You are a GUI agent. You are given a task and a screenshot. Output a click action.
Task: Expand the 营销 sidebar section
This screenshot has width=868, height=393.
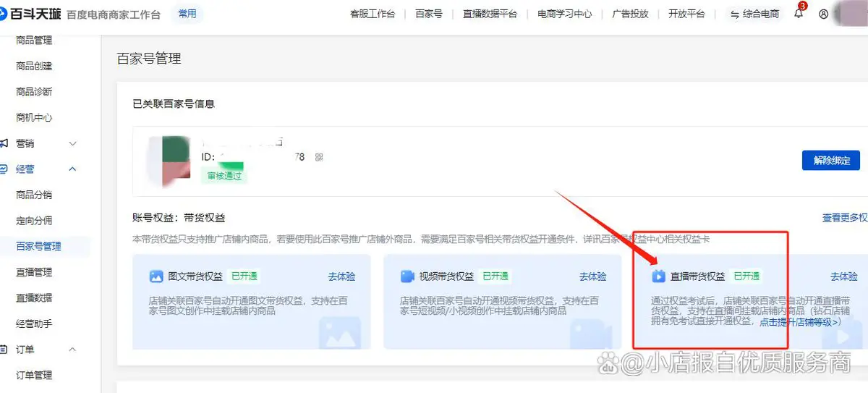(72, 143)
